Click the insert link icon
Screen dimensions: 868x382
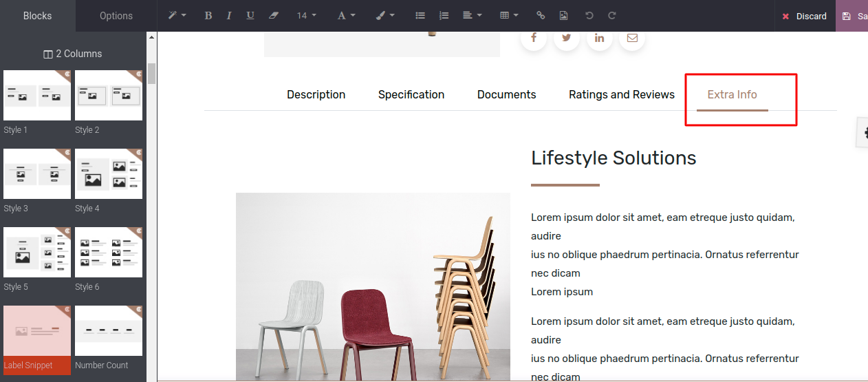541,16
